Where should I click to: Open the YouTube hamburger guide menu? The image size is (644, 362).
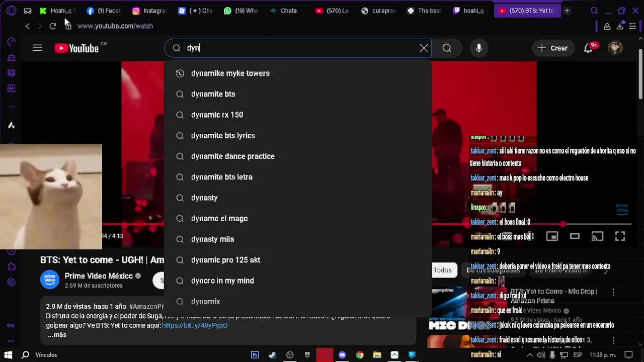click(38, 48)
